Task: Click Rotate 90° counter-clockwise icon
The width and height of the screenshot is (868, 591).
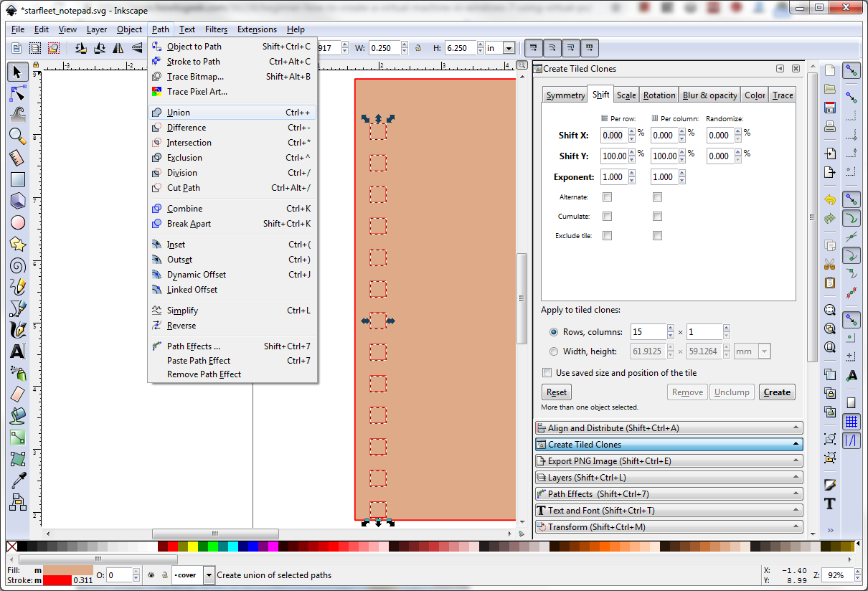Action: tap(81, 48)
